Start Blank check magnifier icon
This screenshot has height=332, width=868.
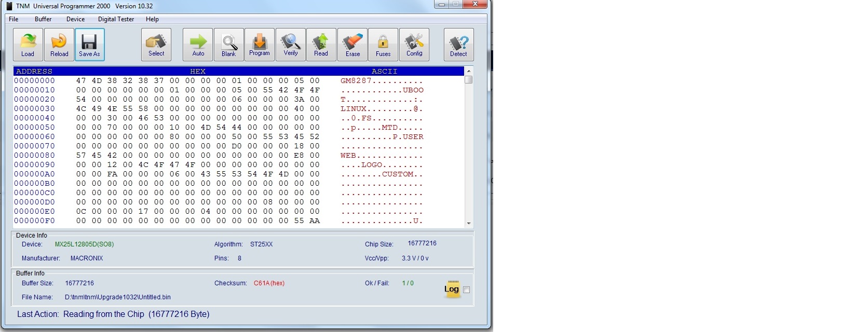229,45
